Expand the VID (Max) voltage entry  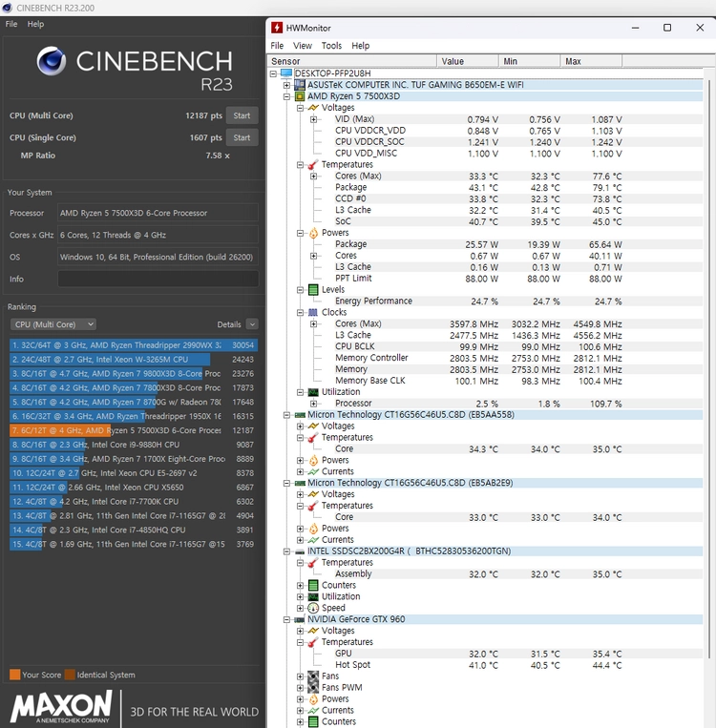pyautogui.click(x=314, y=119)
